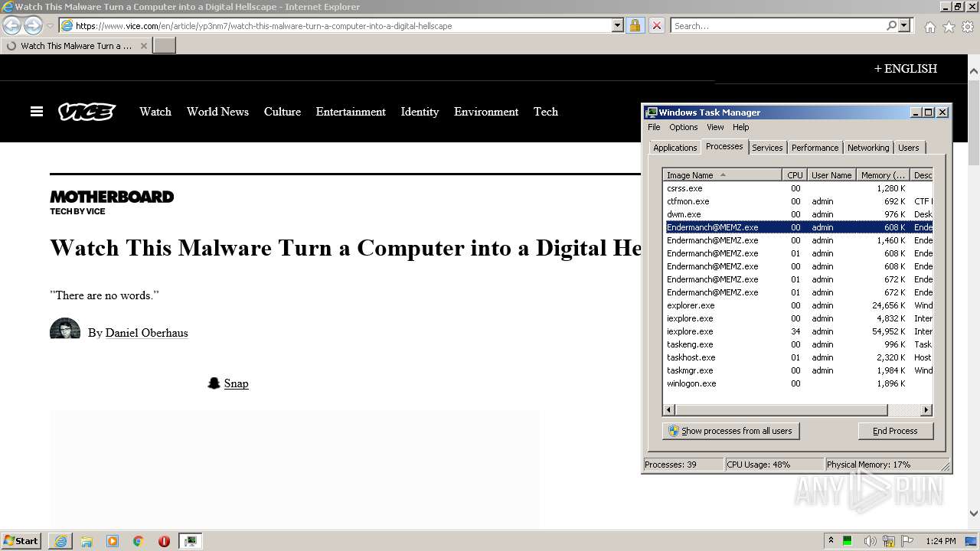The width and height of the screenshot is (980, 551).
Task: Click the volume speaker tray icon
Action: (x=871, y=541)
